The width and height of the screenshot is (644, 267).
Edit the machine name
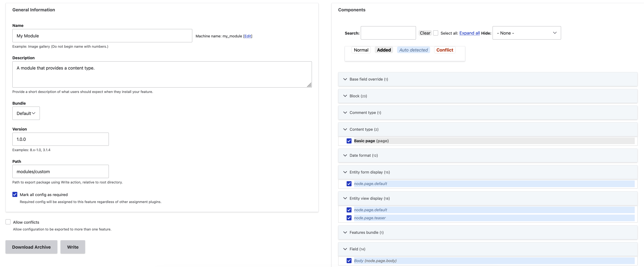coord(248,36)
